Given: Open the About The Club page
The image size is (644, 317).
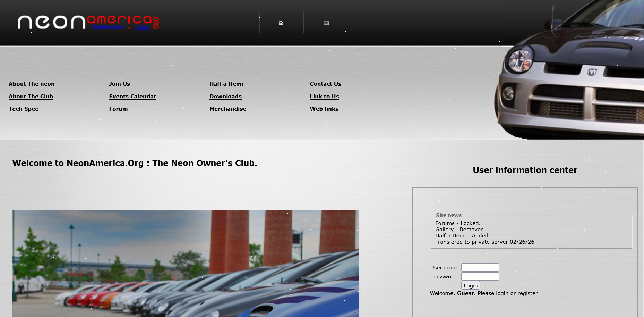Looking at the screenshot, I should pyautogui.click(x=31, y=97).
